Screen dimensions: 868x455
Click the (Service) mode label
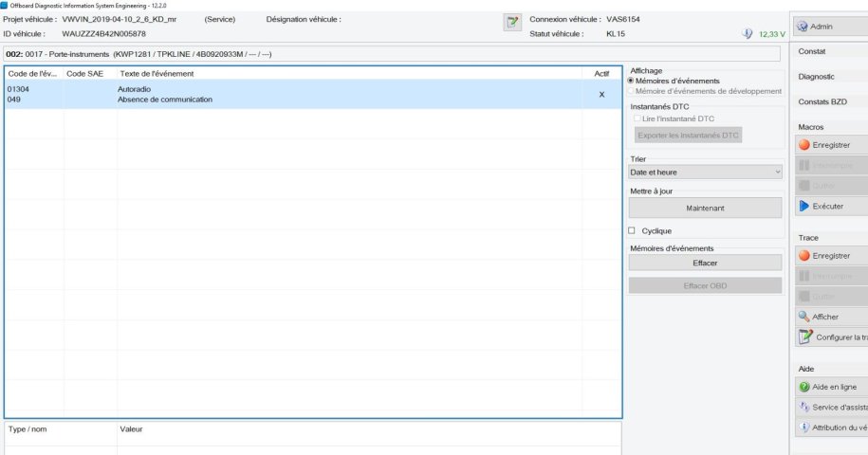pyautogui.click(x=220, y=19)
